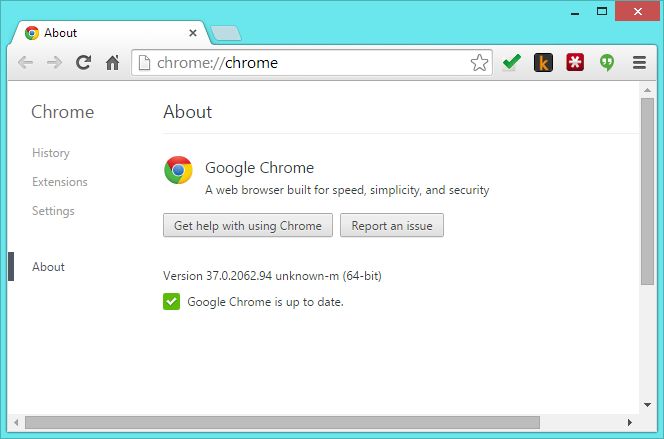This screenshot has width=664, height=439.
Task: Click the horizontal scrollbar right arrow
Action: point(630,422)
